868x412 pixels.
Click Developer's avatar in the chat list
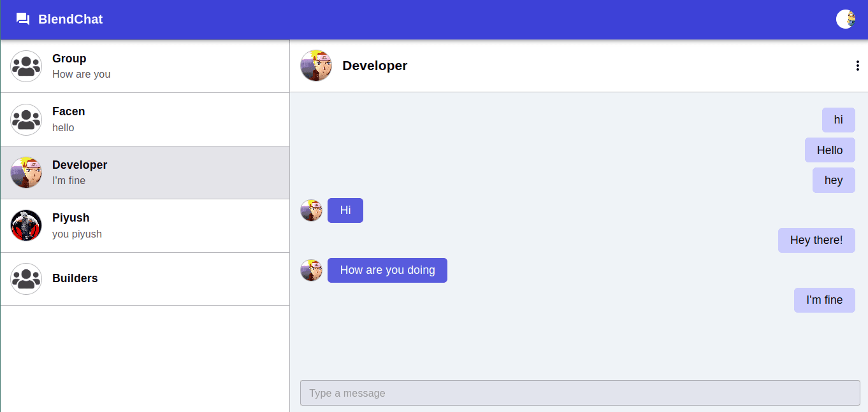(x=26, y=173)
